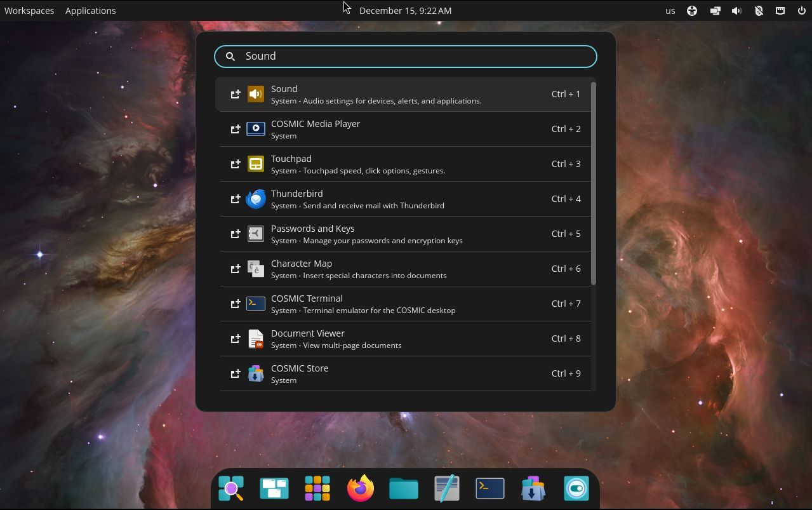Open COSMIC Terminal from the dock
Image resolution: width=812 pixels, height=510 pixels.
click(x=489, y=488)
